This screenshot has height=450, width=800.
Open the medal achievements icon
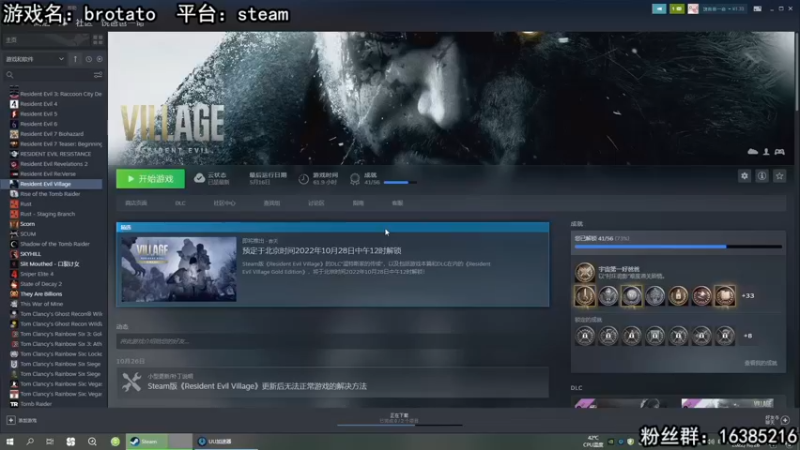[x=355, y=179]
